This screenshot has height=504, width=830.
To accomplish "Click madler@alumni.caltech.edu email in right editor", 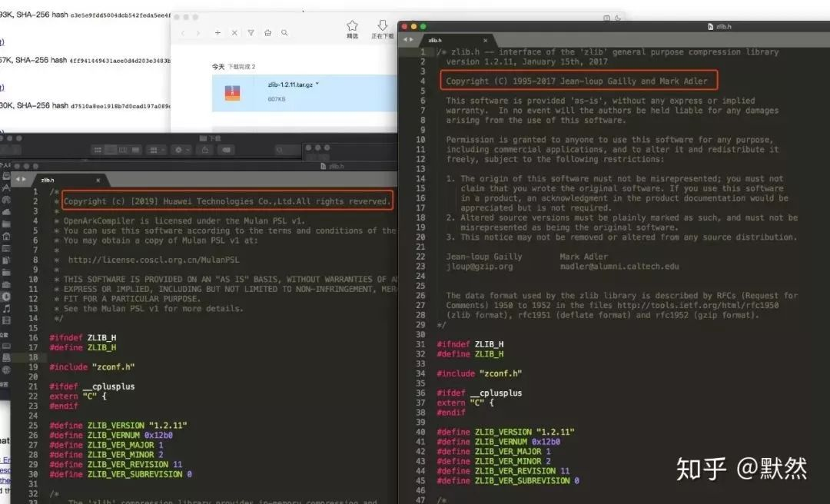I will point(619,267).
